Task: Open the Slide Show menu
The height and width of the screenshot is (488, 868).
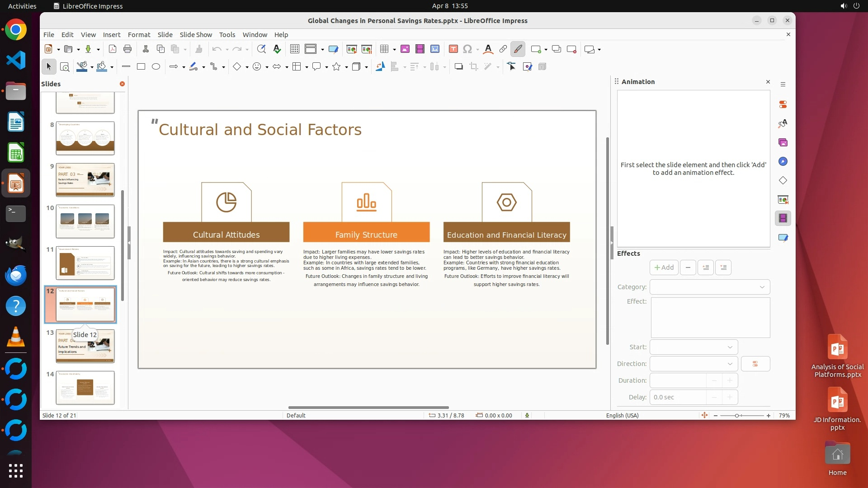Action: 195,35
